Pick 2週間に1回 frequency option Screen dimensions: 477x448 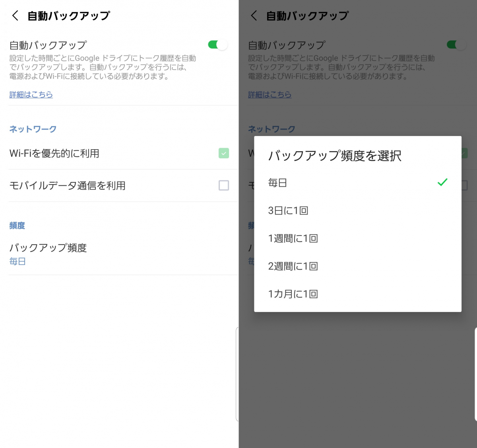point(293,266)
